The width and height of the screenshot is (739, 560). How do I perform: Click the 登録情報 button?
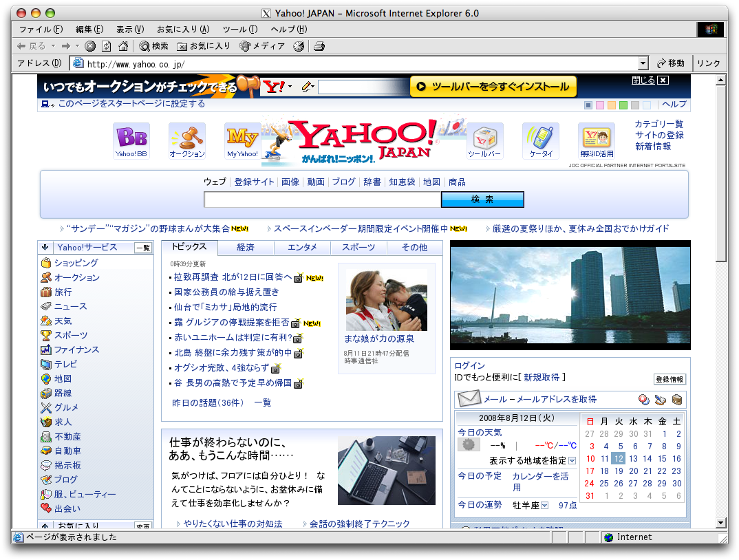click(670, 380)
